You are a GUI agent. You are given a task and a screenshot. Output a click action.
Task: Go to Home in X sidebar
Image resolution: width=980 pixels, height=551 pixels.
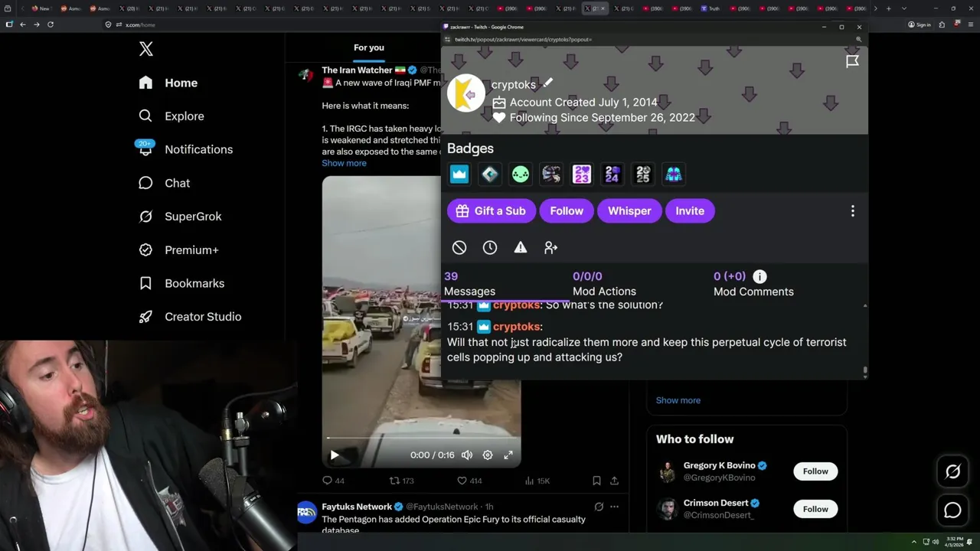click(x=168, y=83)
